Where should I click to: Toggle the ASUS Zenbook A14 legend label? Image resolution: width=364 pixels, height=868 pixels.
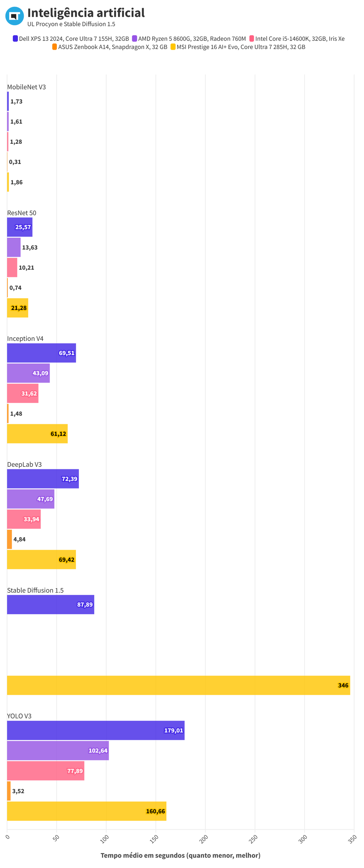[113, 47]
